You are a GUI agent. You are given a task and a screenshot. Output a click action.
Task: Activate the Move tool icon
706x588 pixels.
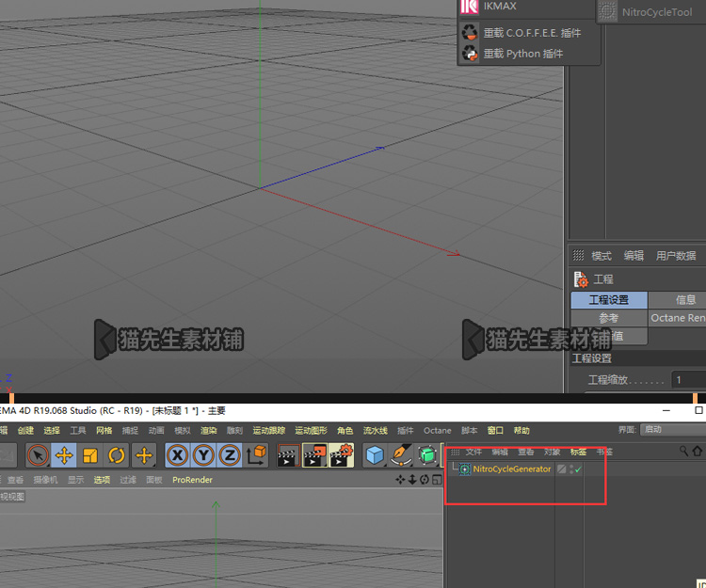(64, 455)
